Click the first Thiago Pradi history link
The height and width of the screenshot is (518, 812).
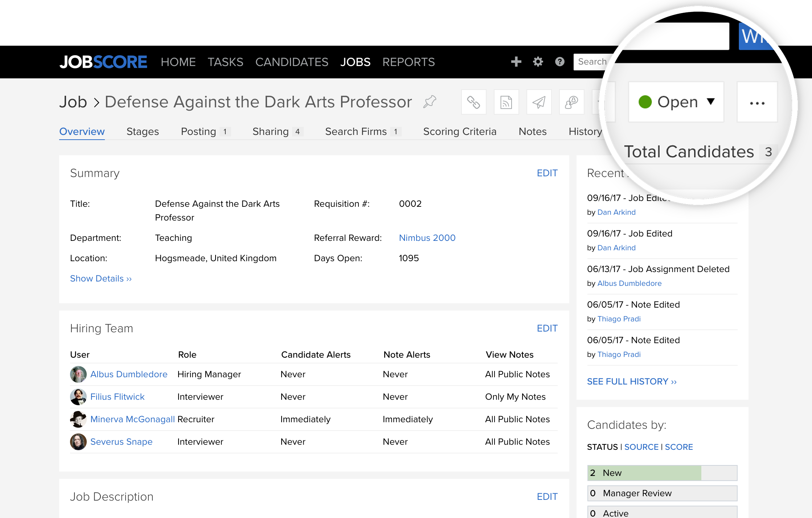(619, 319)
